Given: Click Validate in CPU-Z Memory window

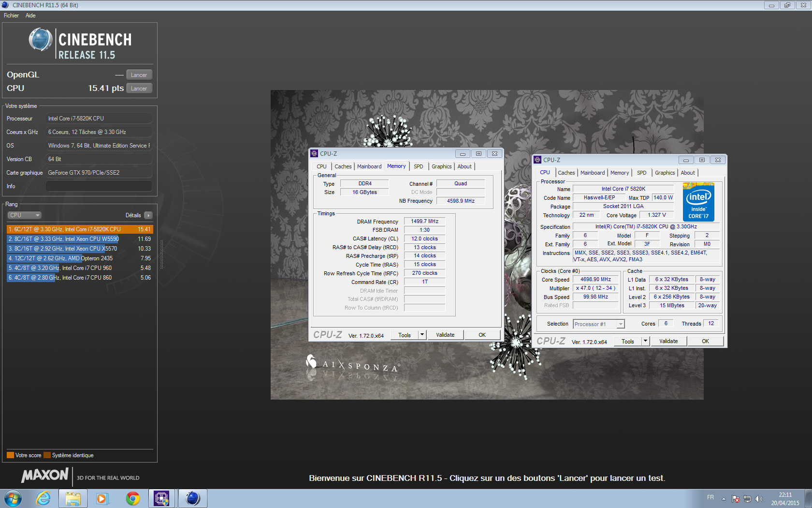Looking at the screenshot, I should point(445,335).
